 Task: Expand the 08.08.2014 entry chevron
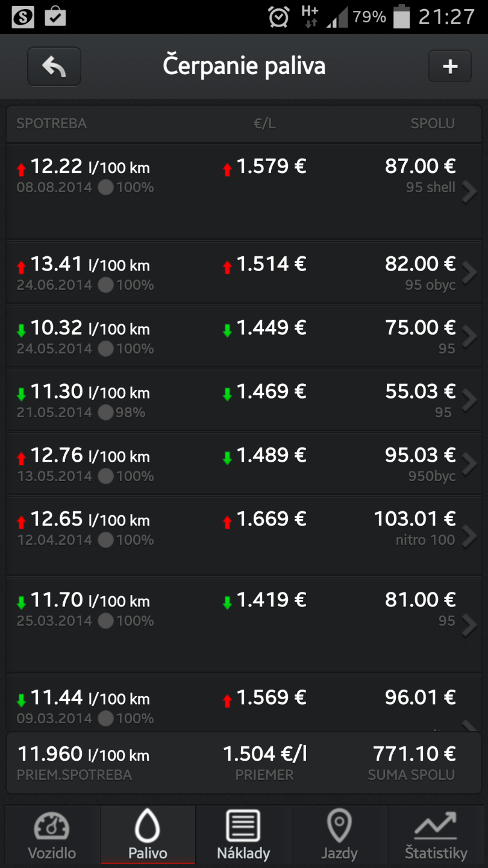click(x=469, y=192)
